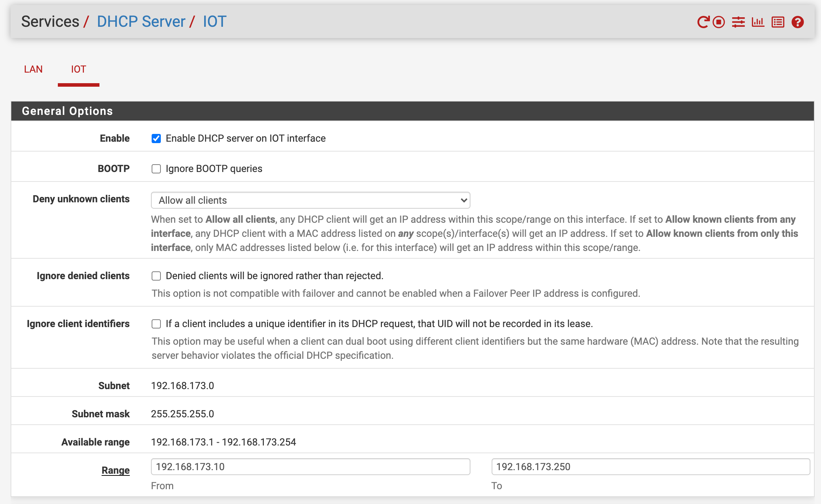Click the Enable DHCP server label text
This screenshot has height=504, width=821.
(x=245, y=139)
